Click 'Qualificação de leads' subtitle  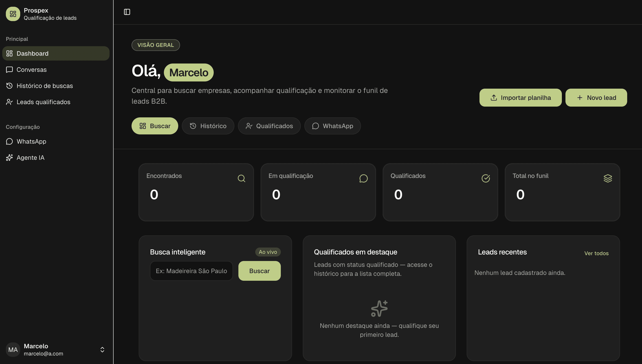click(50, 18)
